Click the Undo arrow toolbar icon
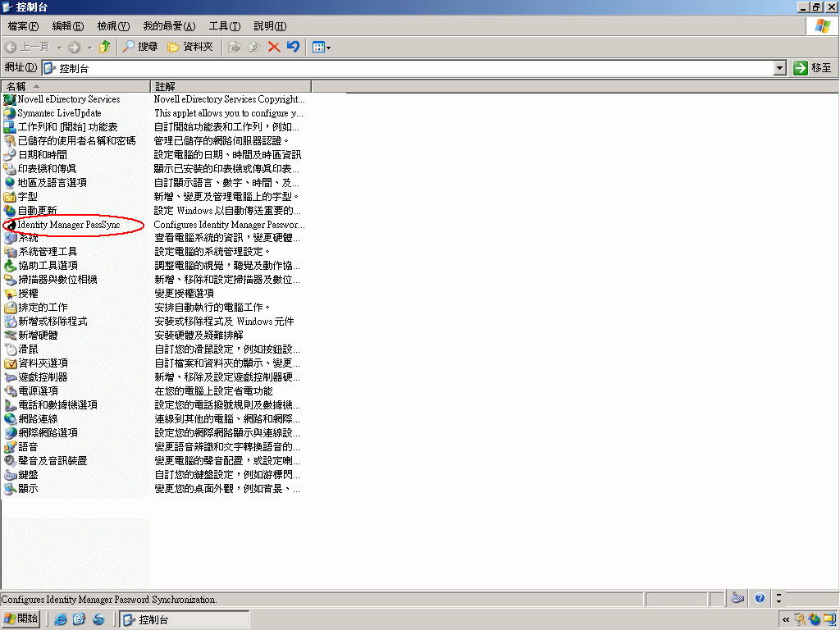The width and height of the screenshot is (840, 630). tap(293, 47)
